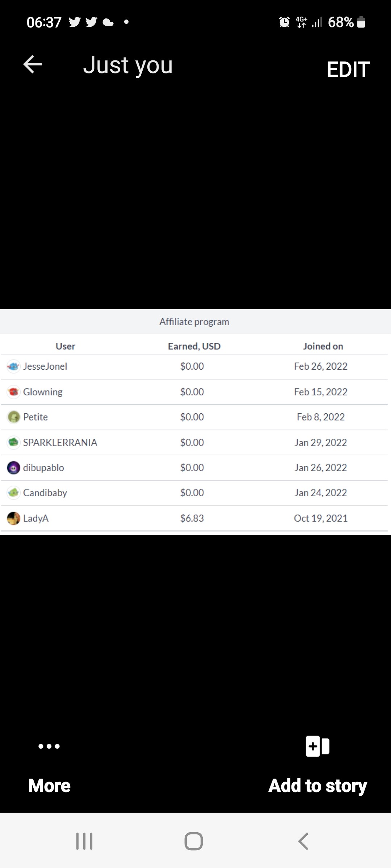Screen dimensions: 391x868
Task: Tap the Add to story icon
Action: (318, 746)
